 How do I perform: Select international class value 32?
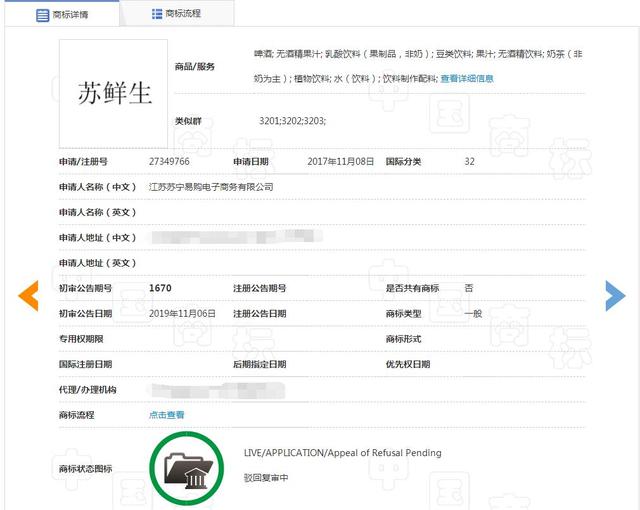pos(469,162)
